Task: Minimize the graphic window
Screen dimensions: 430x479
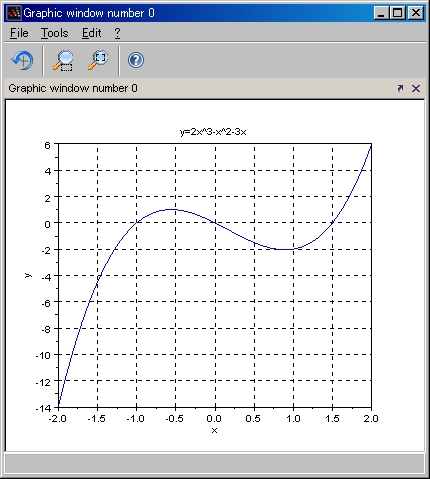Action: [381, 13]
